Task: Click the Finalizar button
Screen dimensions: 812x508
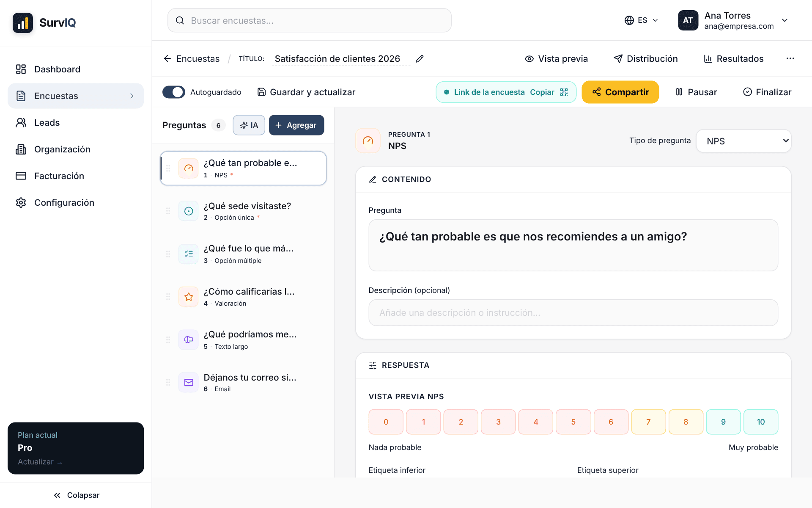Action: coord(767,92)
